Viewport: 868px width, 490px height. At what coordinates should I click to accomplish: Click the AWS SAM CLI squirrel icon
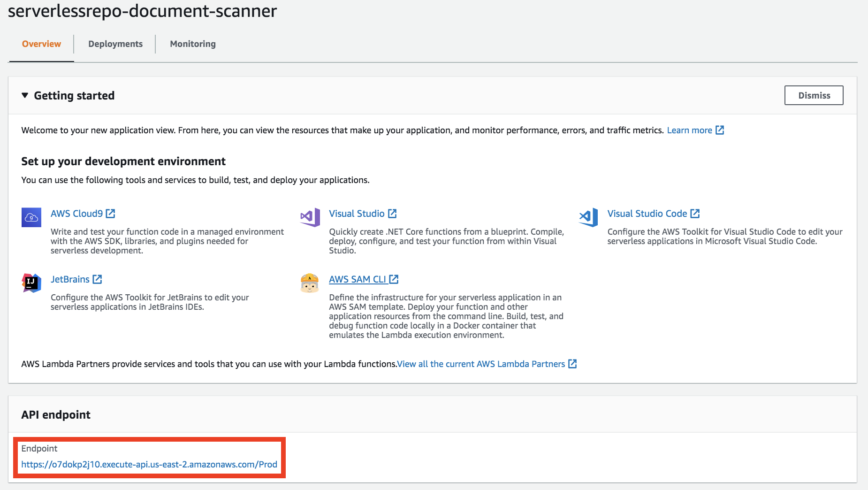click(x=310, y=283)
